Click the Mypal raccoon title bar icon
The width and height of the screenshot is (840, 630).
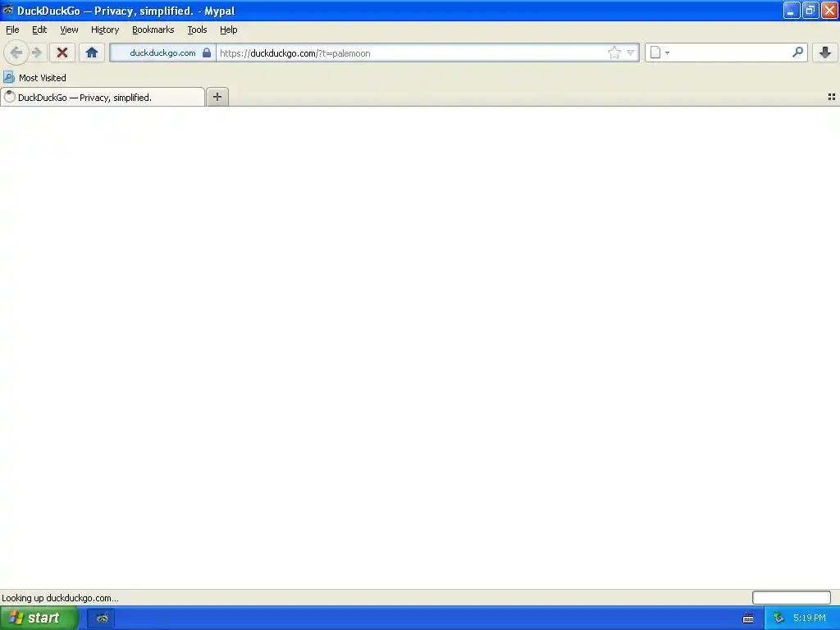[x=8, y=10]
